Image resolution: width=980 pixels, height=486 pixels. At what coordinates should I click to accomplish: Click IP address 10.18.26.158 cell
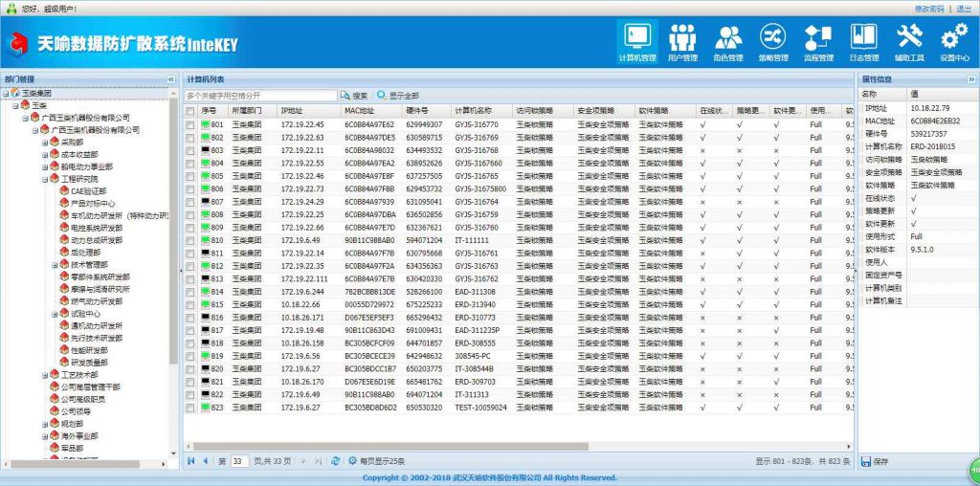point(302,342)
